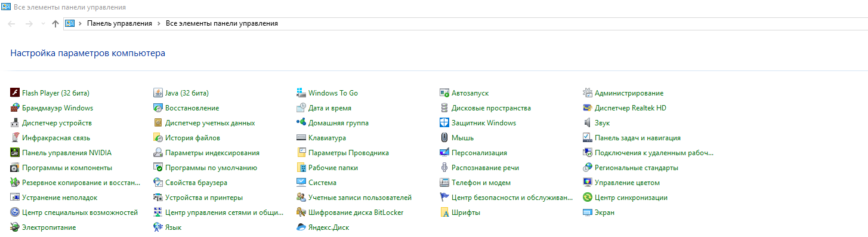868x237 pixels.
Task: Click the Управление цветом link
Action: pos(628,183)
